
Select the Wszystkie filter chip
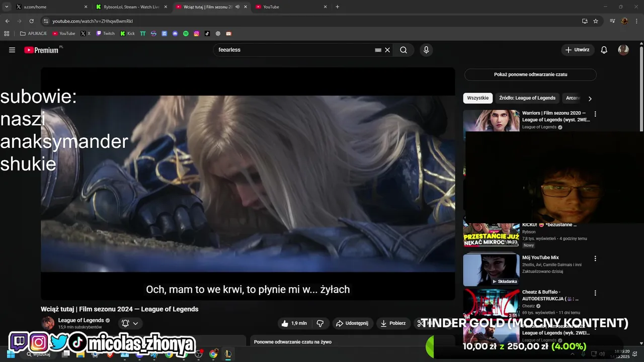click(477, 98)
